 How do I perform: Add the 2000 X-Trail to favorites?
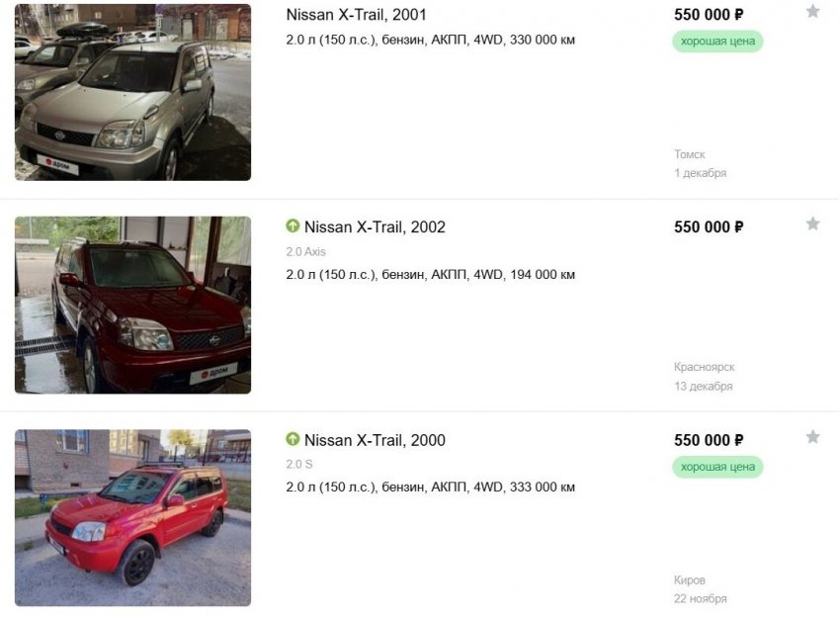812,437
